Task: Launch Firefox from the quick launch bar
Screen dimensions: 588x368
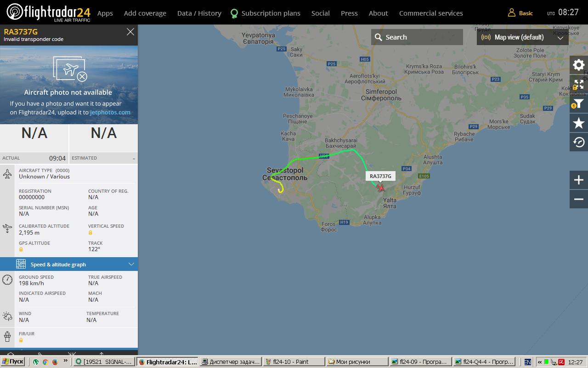Action: 55,362
